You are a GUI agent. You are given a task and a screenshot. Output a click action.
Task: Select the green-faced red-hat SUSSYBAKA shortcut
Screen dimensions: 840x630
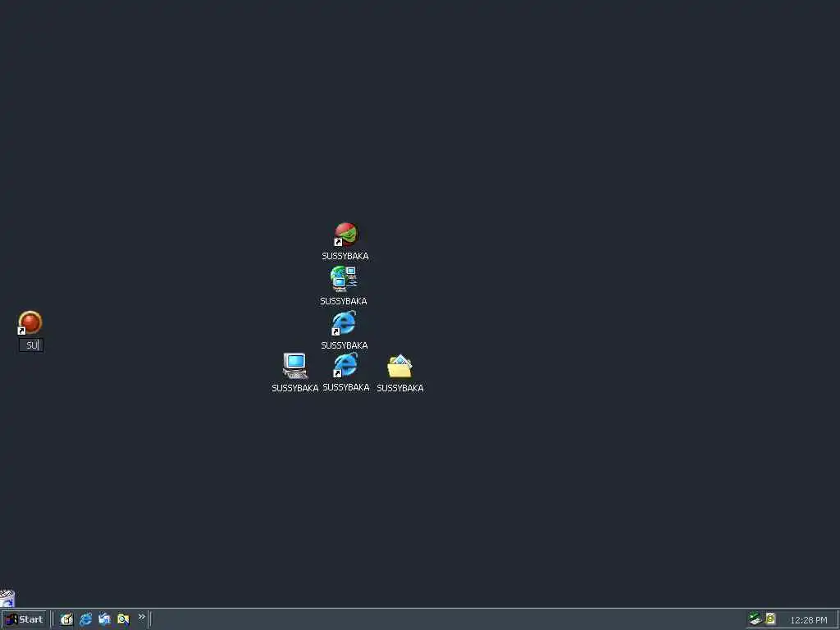point(345,235)
